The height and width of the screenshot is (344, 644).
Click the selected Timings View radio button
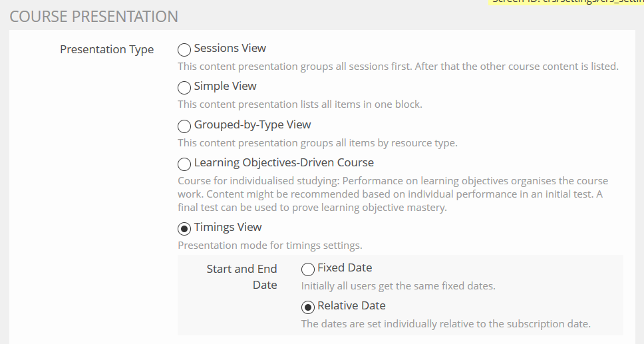184,228
